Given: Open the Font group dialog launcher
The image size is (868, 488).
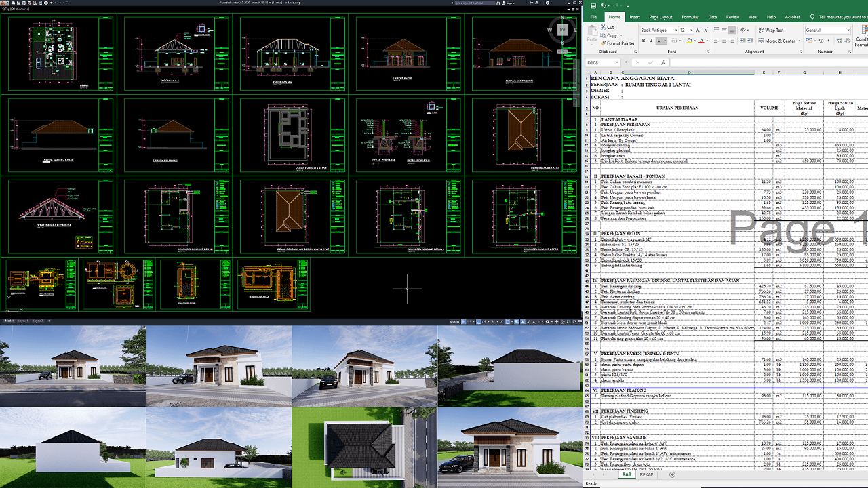Looking at the screenshot, I should pyautogui.click(x=708, y=52).
